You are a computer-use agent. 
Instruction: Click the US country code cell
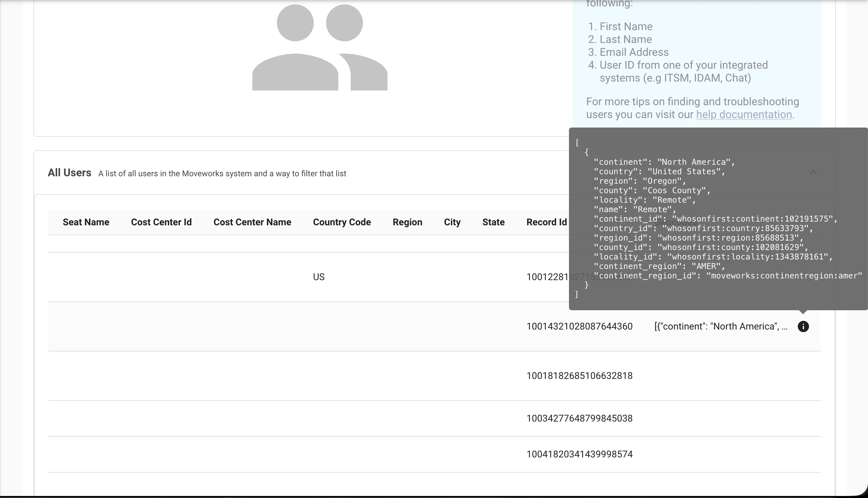tap(318, 277)
